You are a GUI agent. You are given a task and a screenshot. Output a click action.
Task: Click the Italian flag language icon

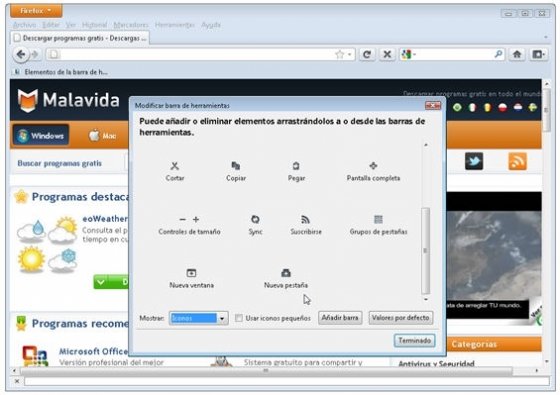(472, 107)
